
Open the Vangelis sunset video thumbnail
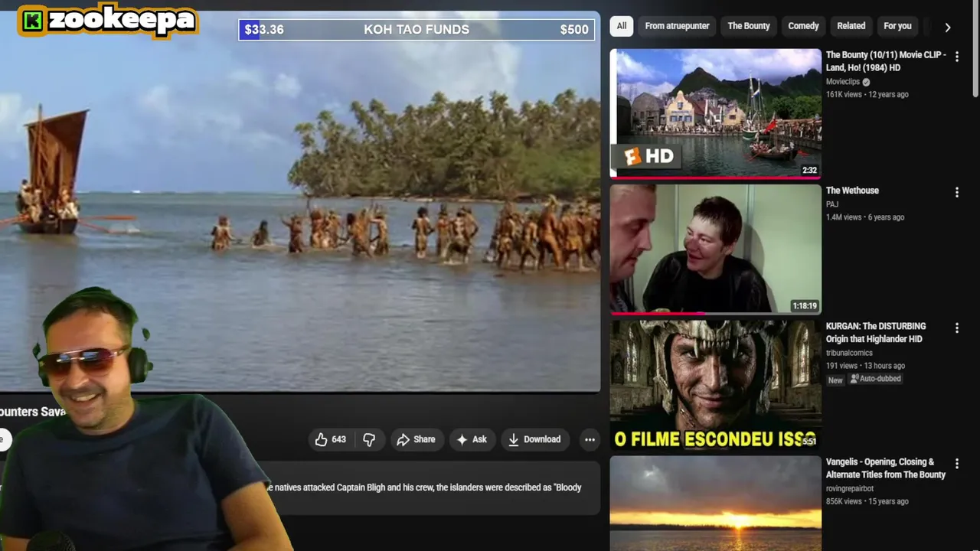point(715,503)
